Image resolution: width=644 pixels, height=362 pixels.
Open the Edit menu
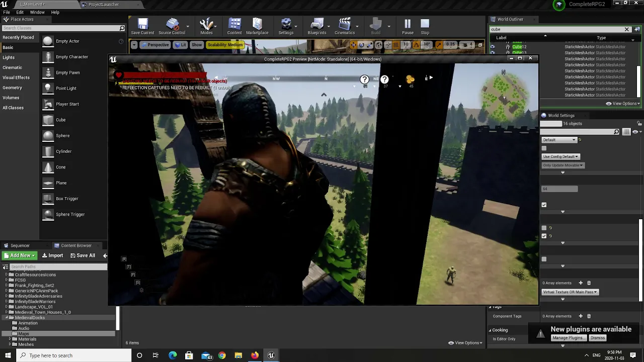20,12
